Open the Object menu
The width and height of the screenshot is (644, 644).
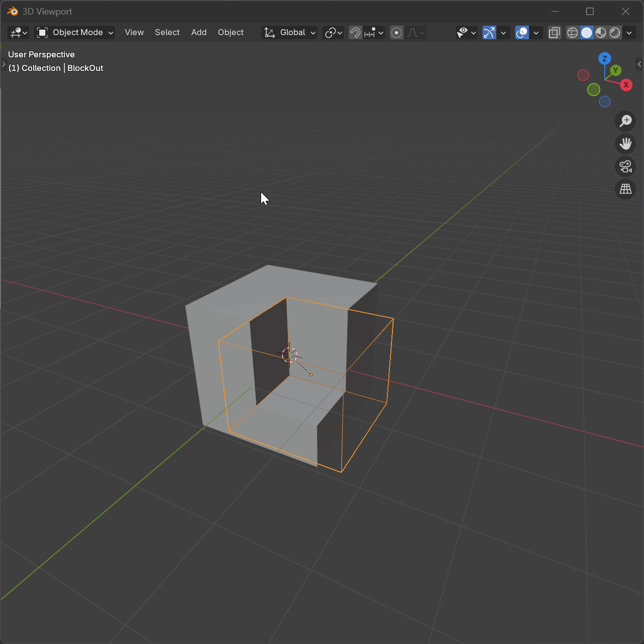[230, 32]
